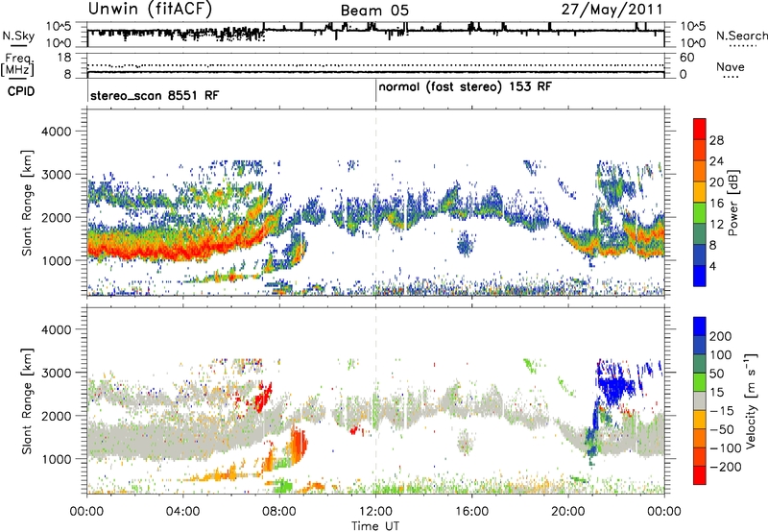Click the red bottom of Velocity color bar

pos(700,475)
